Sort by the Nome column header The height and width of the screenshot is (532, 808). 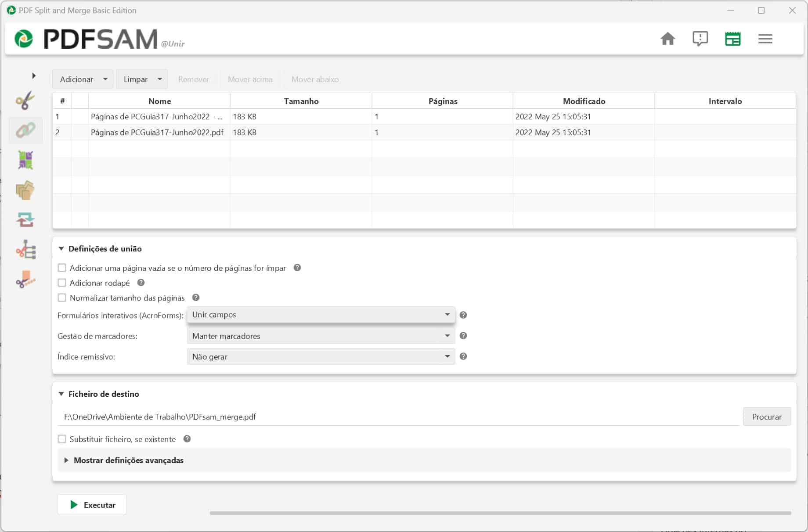tap(159, 101)
